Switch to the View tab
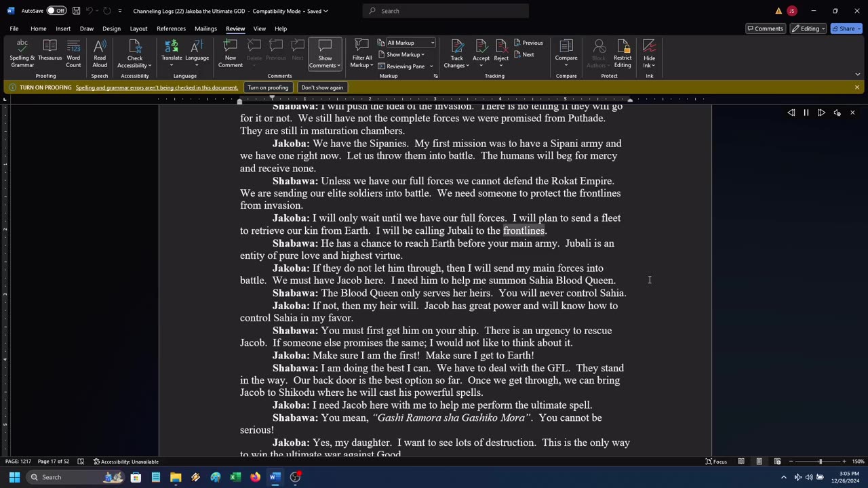The height and width of the screenshot is (488, 868). [260, 28]
